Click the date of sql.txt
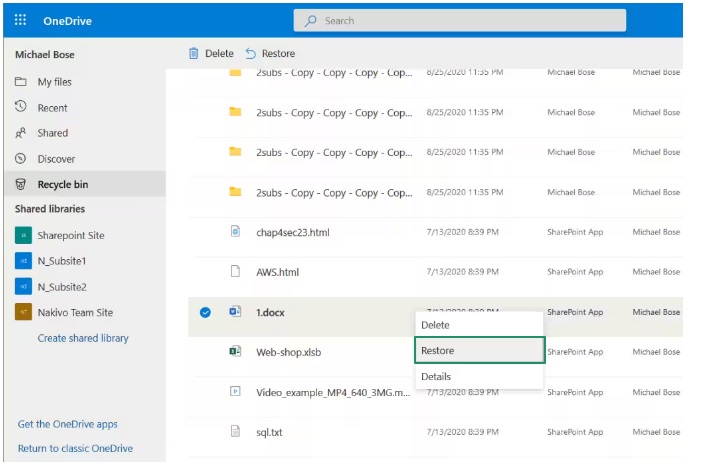The width and height of the screenshot is (702, 467). point(462,432)
